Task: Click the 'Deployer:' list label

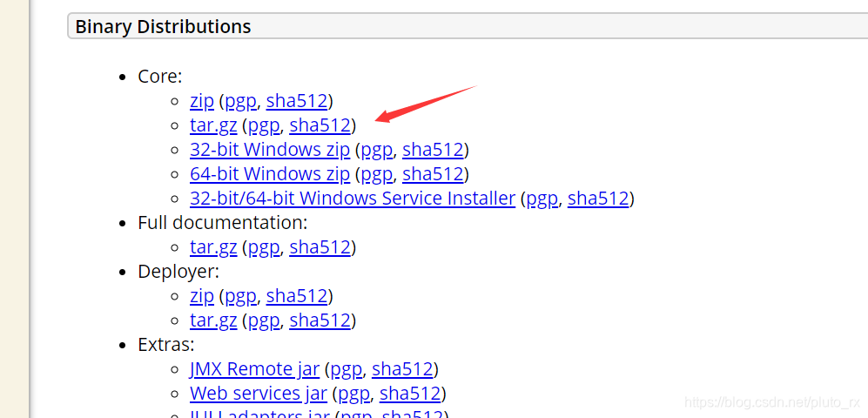Action: tap(178, 272)
